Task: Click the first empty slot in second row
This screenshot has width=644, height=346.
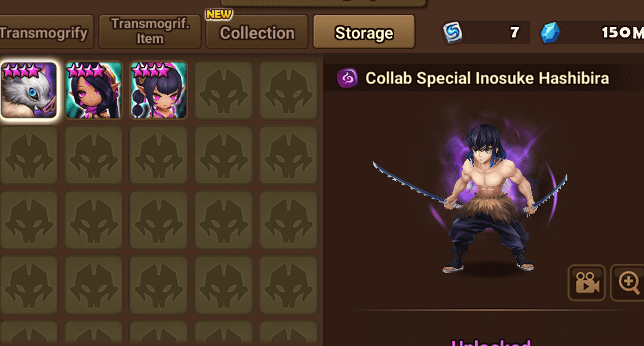Action: (x=29, y=155)
